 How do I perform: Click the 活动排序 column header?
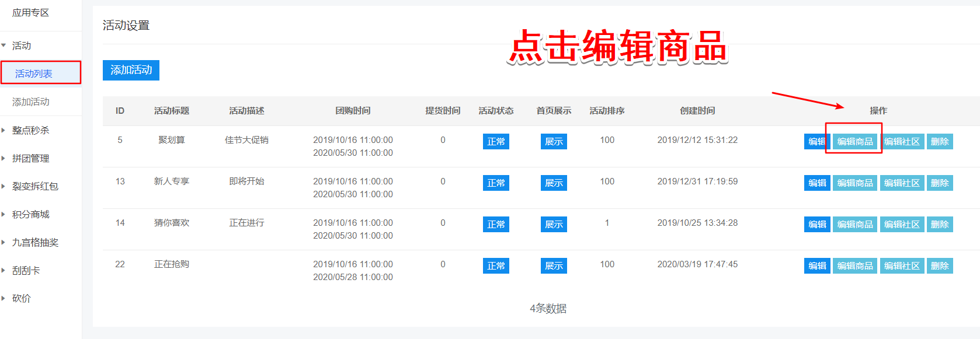click(x=607, y=111)
